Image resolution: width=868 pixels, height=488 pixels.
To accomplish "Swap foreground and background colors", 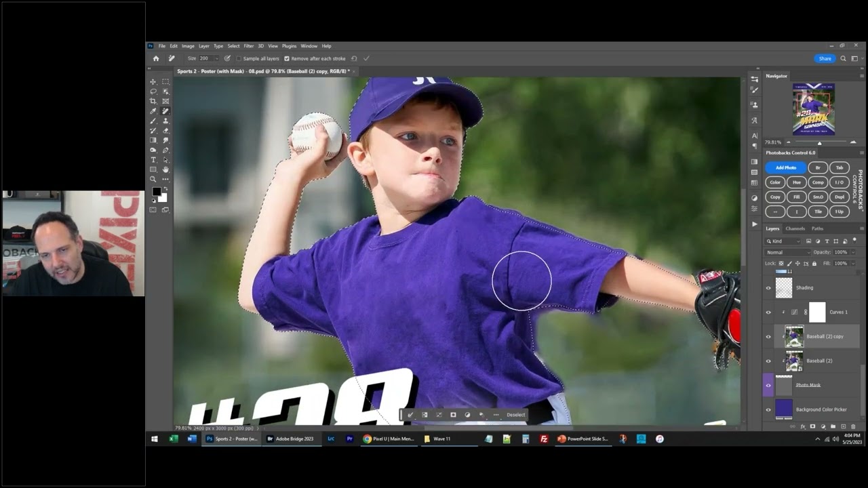I will [164, 189].
